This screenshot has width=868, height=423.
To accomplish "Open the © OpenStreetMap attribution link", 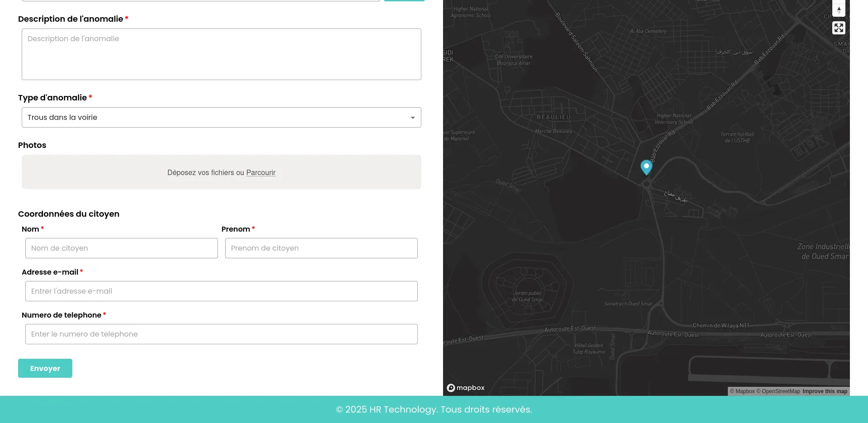I will [778, 391].
